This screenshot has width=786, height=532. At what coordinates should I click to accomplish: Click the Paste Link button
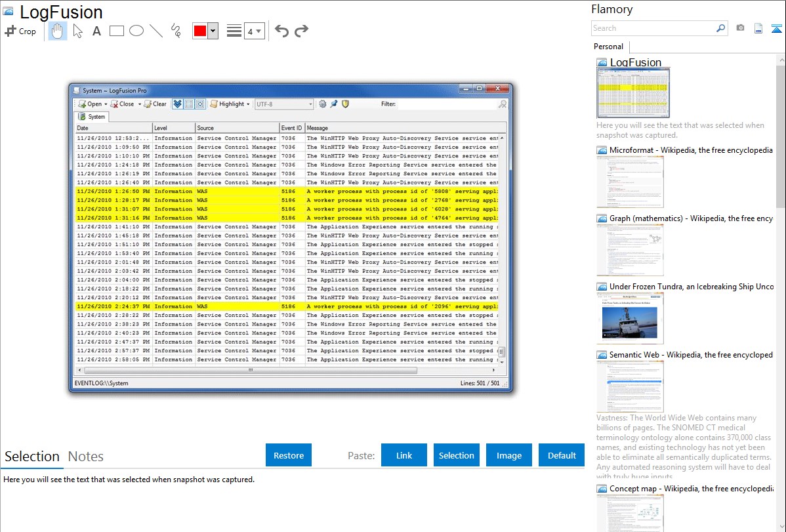[x=404, y=455]
